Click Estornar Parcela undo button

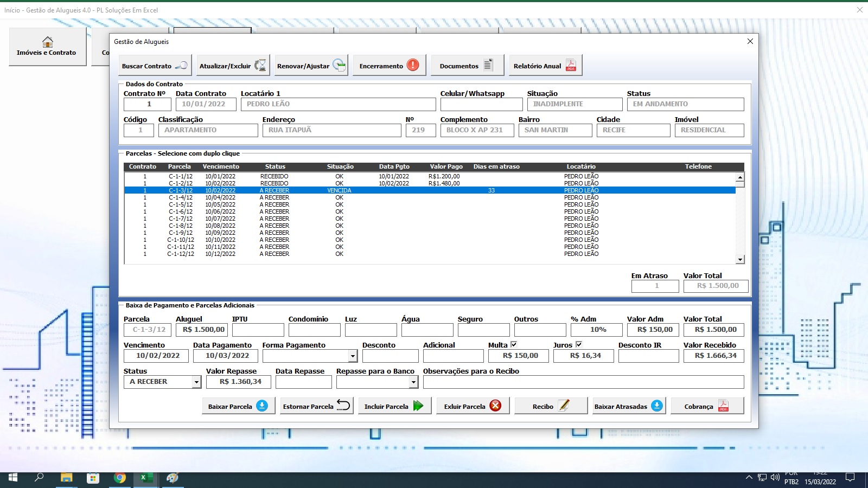coord(316,406)
